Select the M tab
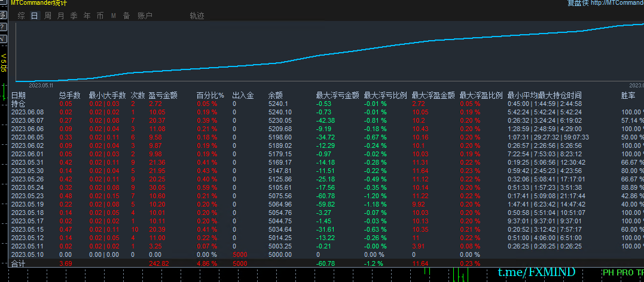 114,16
